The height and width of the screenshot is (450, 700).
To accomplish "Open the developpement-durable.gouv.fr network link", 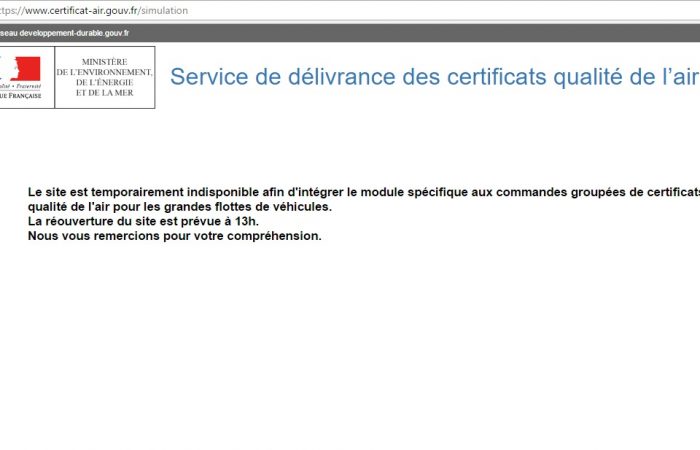I will (x=65, y=33).
